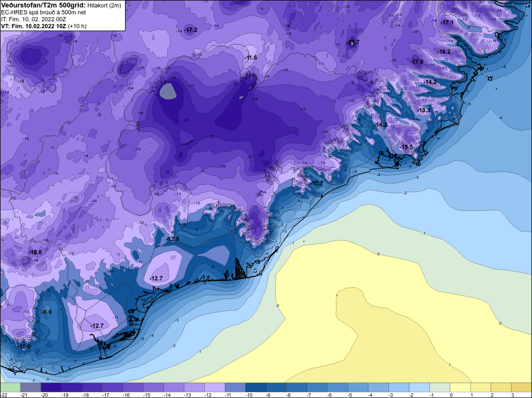Click the dark blue legend swatch labeled -10
This screenshot has width=532, height=398.
click(255, 387)
